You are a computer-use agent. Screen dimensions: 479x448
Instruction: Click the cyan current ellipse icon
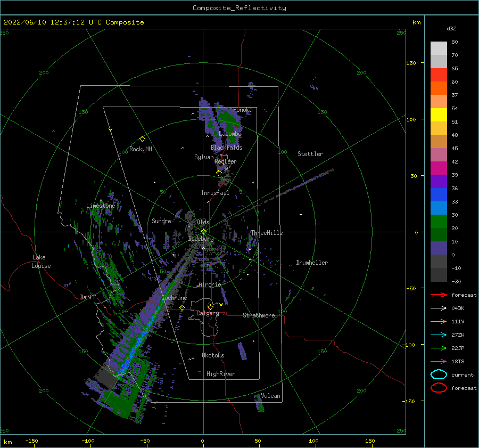click(x=439, y=374)
